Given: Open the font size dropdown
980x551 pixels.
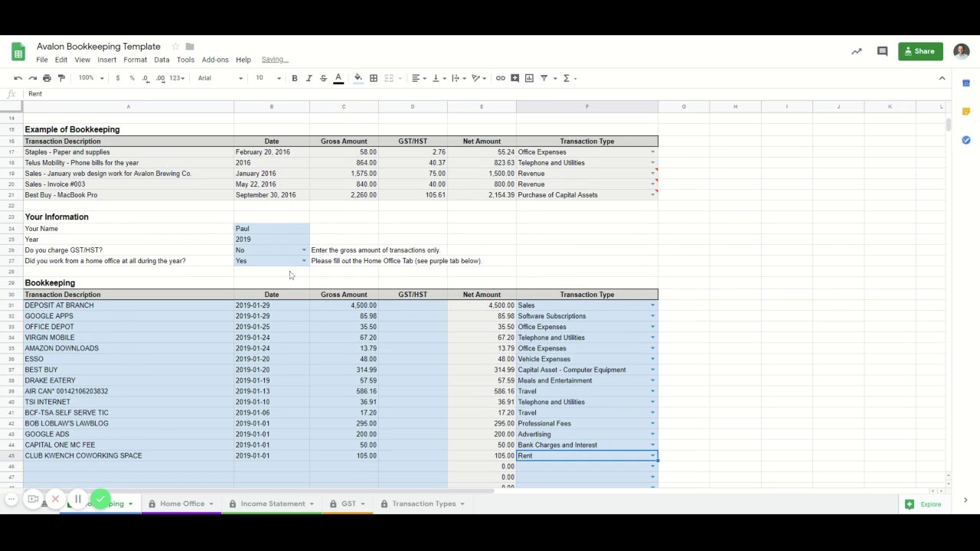Looking at the screenshot, I should point(268,78).
